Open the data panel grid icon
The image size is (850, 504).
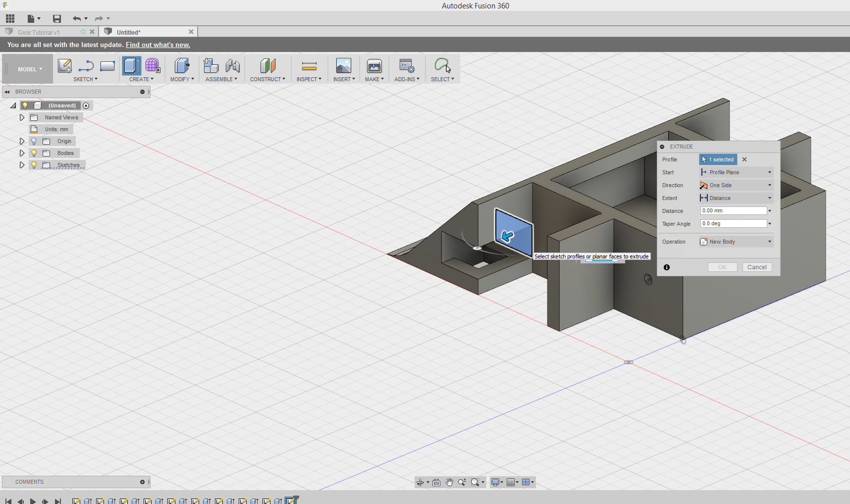click(x=10, y=19)
